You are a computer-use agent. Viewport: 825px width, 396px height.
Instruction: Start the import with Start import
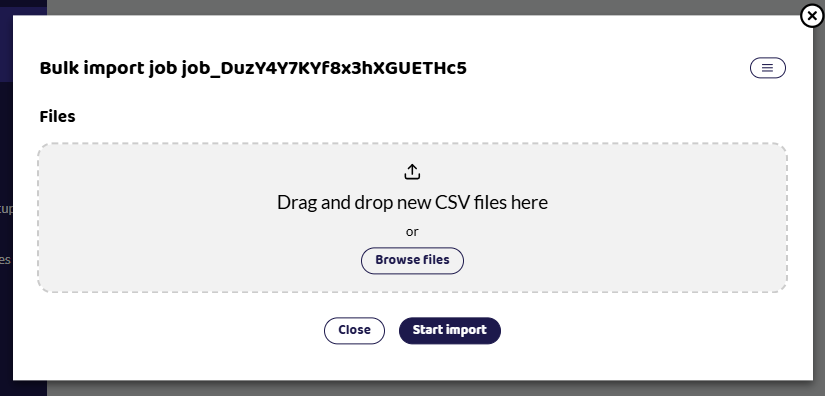point(450,330)
